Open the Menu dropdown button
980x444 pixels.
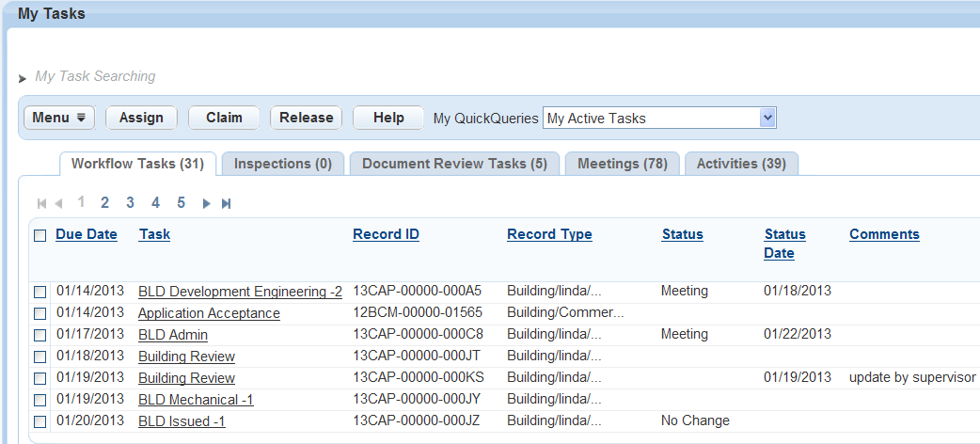(x=58, y=118)
